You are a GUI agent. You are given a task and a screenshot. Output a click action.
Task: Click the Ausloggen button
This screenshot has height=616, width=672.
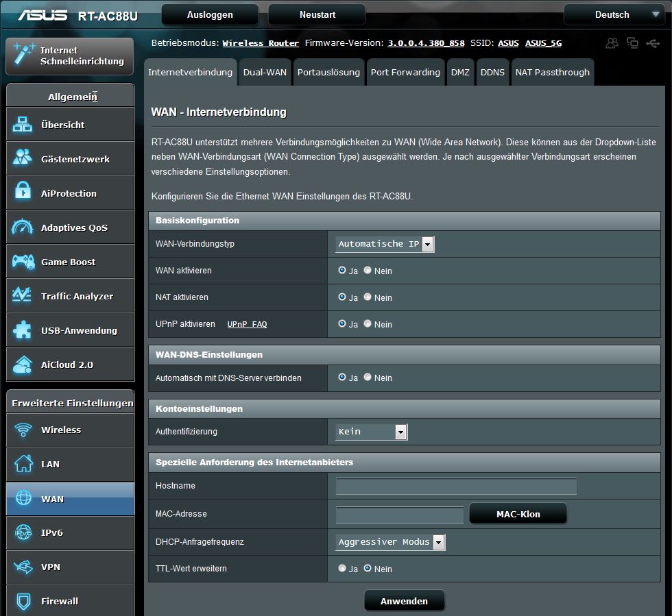(x=210, y=14)
